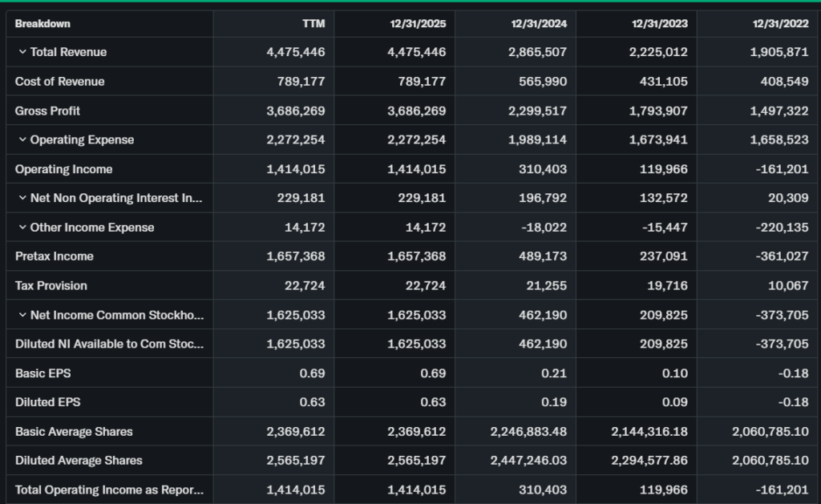Click the Gross Profit row label
The height and width of the screenshot is (504, 821).
coord(48,111)
